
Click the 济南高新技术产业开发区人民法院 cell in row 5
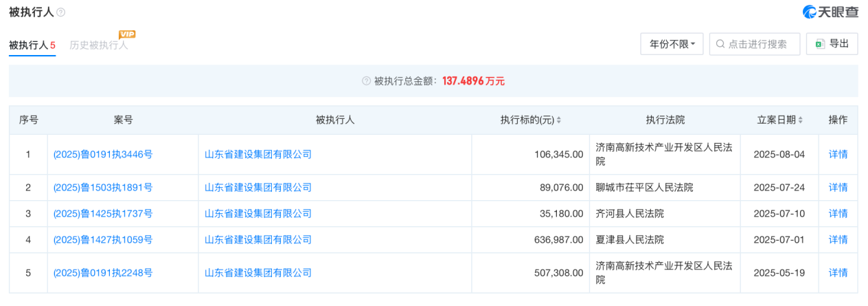point(663,273)
